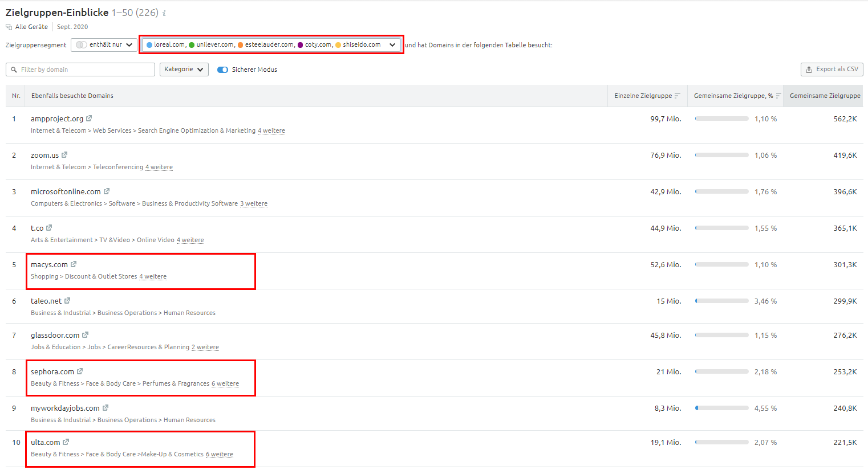Open the 'enthält nur' dropdown arrow
868x470 pixels.
pyautogui.click(x=129, y=45)
